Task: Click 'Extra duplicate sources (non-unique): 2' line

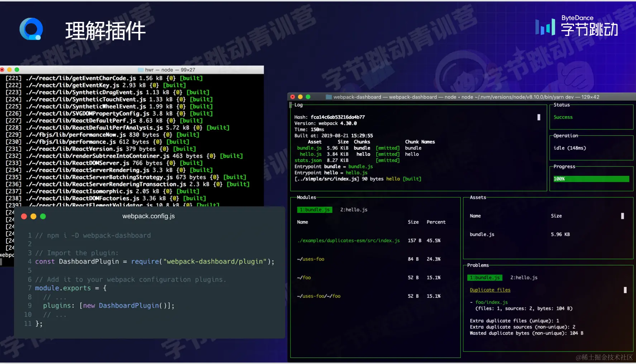Action: (523, 327)
